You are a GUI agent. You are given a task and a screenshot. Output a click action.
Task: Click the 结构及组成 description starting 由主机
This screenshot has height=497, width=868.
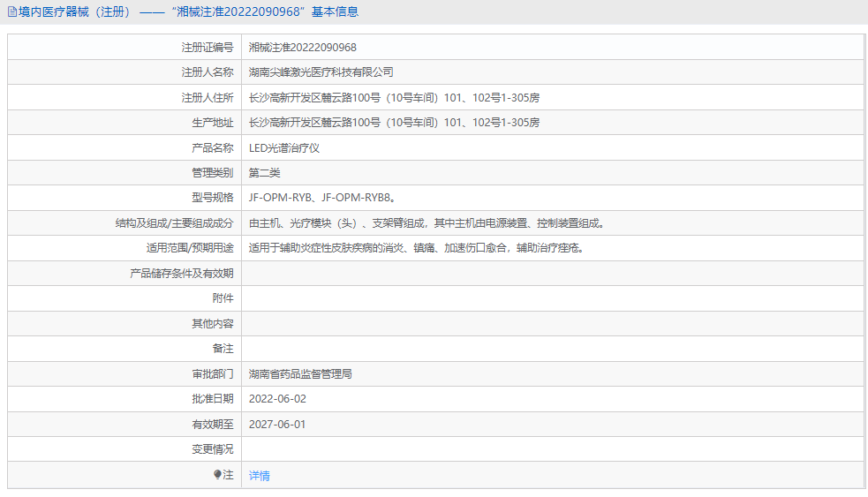pos(427,223)
